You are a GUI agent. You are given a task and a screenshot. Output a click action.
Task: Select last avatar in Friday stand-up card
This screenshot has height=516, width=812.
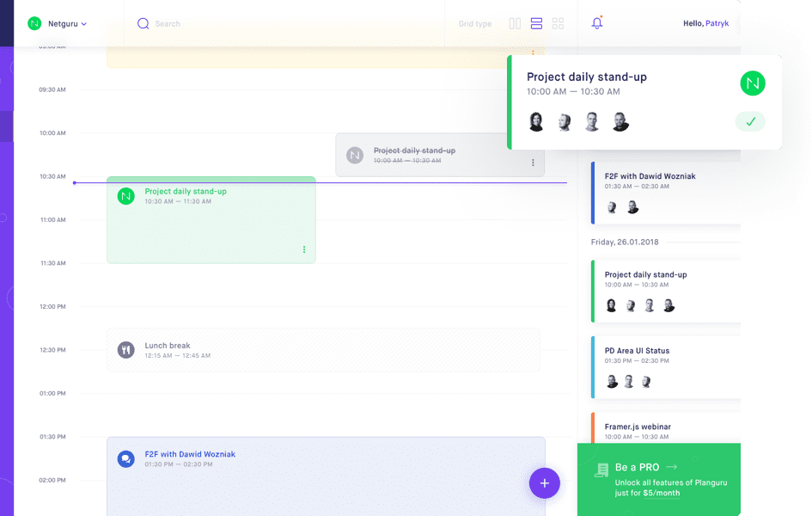click(x=669, y=305)
